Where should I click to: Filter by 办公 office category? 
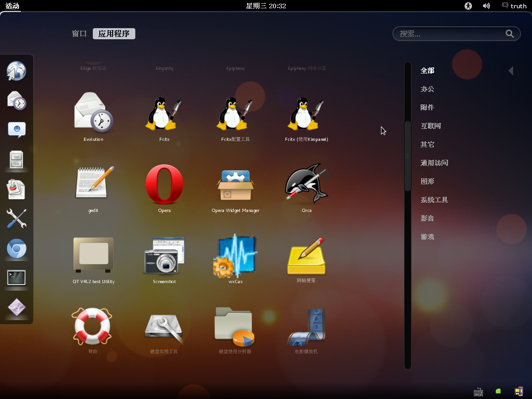tap(428, 89)
